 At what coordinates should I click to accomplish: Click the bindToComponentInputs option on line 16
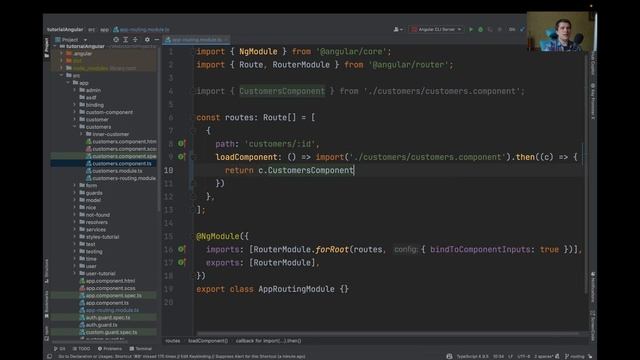[480, 249]
